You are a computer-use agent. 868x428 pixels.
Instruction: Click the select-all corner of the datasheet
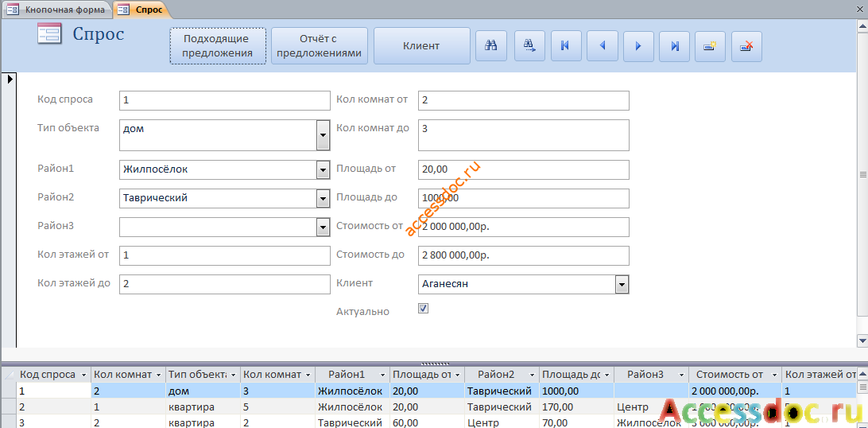[9, 375]
